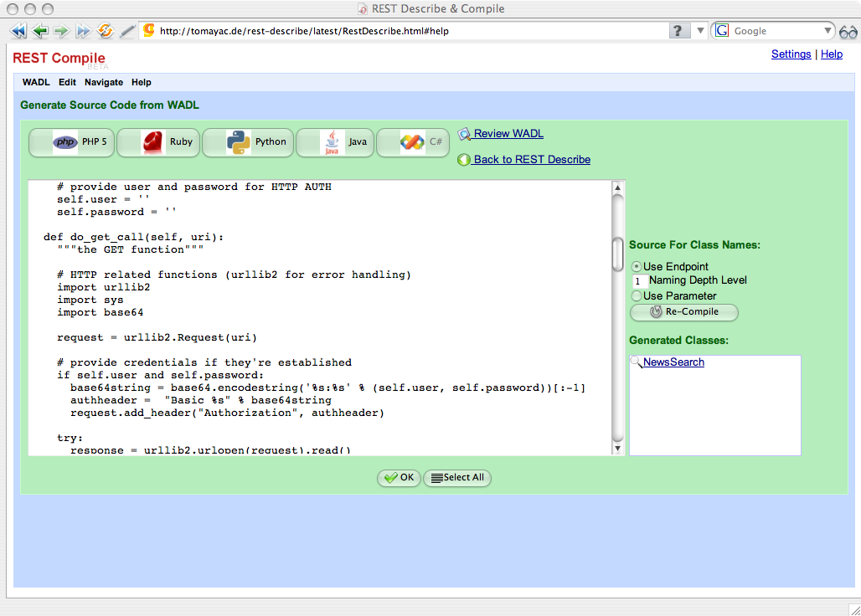Click the 'import sys' code line

coord(90,300)
